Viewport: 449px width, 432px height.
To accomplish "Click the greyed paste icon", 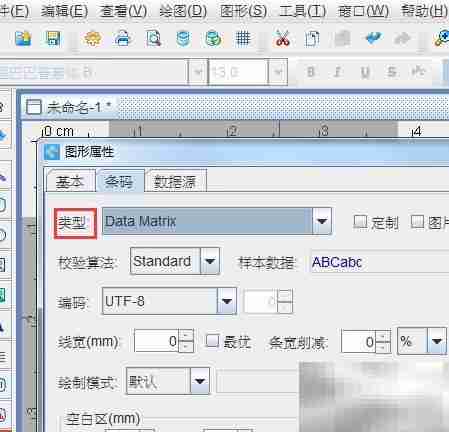I will tap(342, 38).
